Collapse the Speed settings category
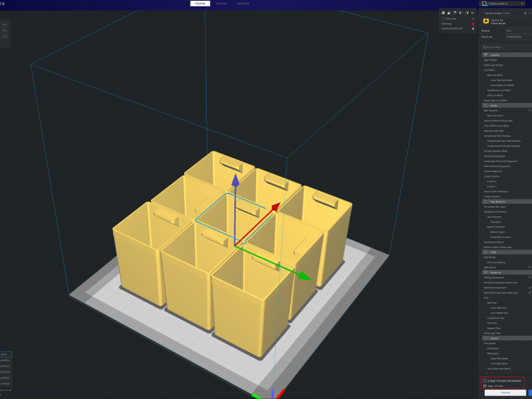 click(x=507, y=338)
